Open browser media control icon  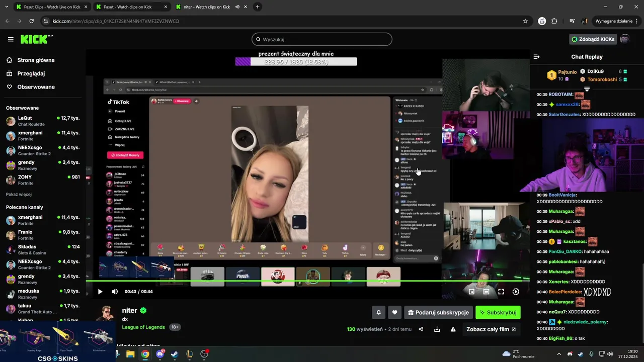[572, 21]
